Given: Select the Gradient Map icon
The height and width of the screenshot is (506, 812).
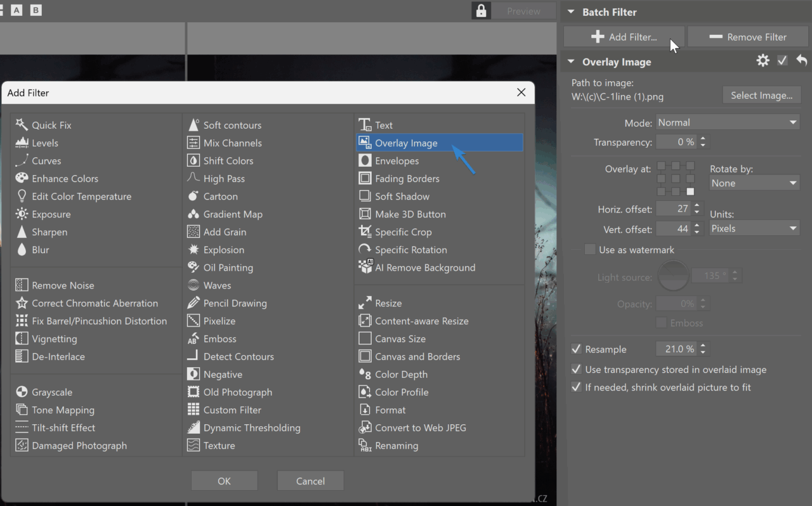Looking at the screenshot, I should click(193, 214).
